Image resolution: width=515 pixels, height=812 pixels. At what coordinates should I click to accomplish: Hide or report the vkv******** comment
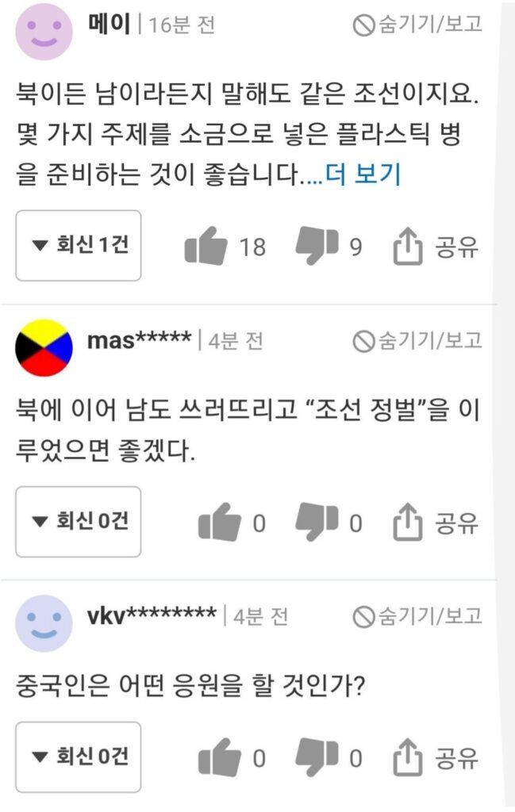(x=417, y=616)
